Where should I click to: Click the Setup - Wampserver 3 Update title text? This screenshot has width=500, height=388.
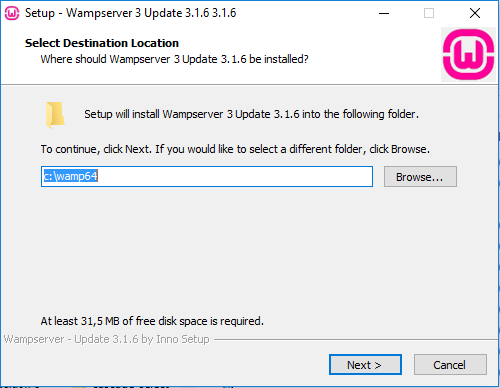tap(131, 13)
